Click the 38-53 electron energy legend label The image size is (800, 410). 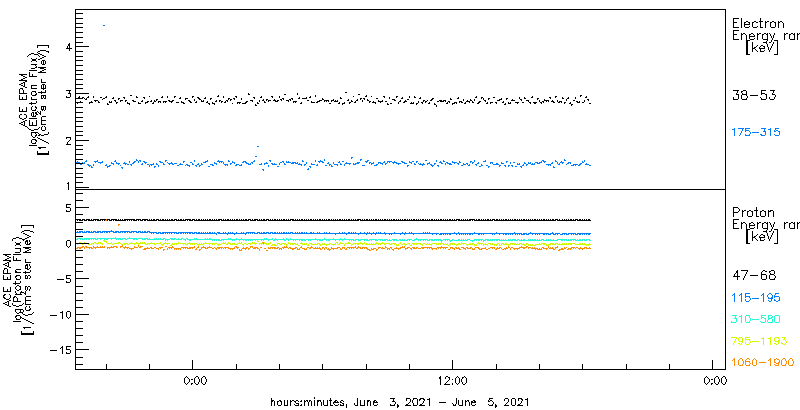click(754, 96)
